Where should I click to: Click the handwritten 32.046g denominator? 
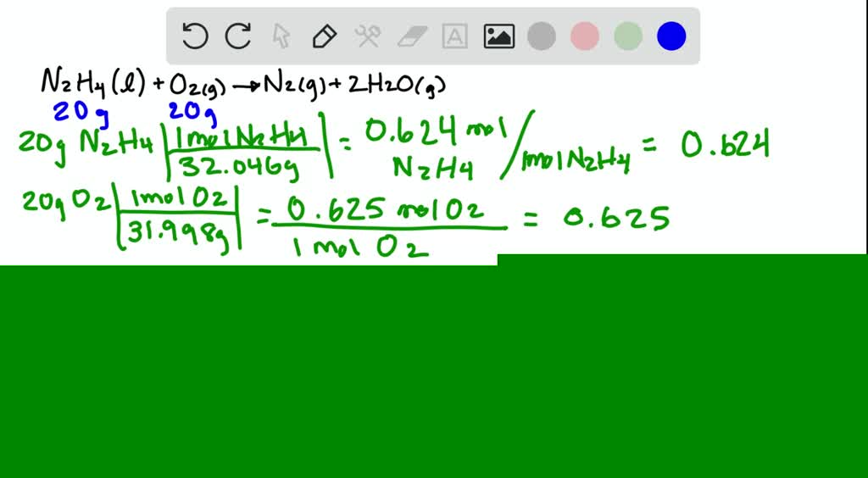238,166
